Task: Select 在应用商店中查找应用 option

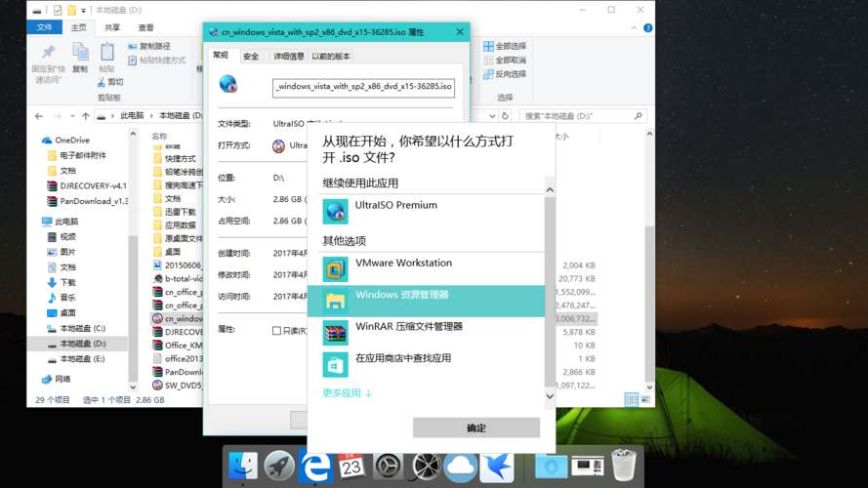Action: (427, 365)
